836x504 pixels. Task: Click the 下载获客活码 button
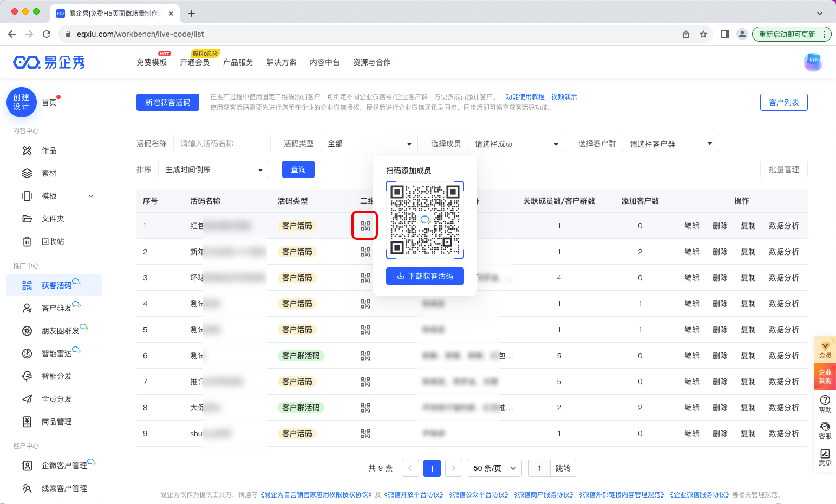425,276
